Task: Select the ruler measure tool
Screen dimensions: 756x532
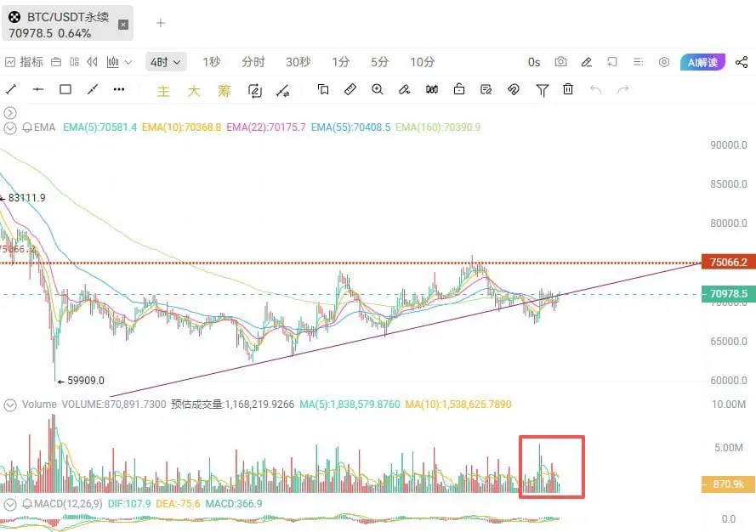Action: coord(350,89)
